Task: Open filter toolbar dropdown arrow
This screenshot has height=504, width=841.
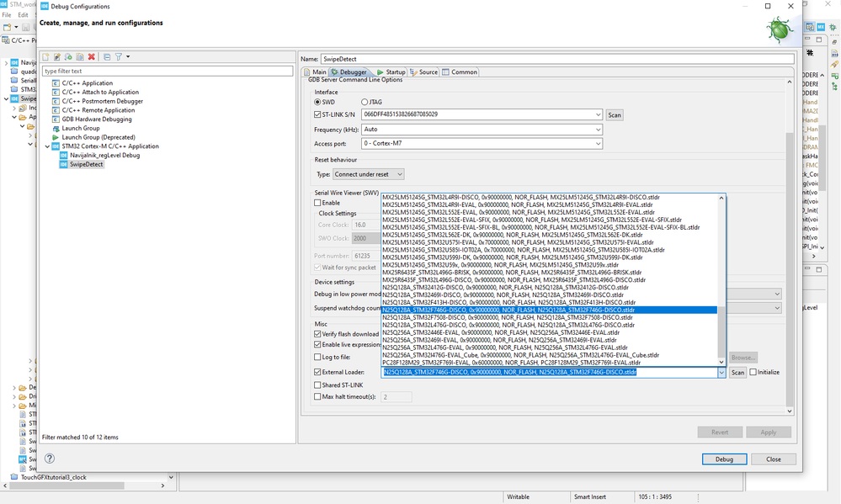Action: click(x=128, y=57)
